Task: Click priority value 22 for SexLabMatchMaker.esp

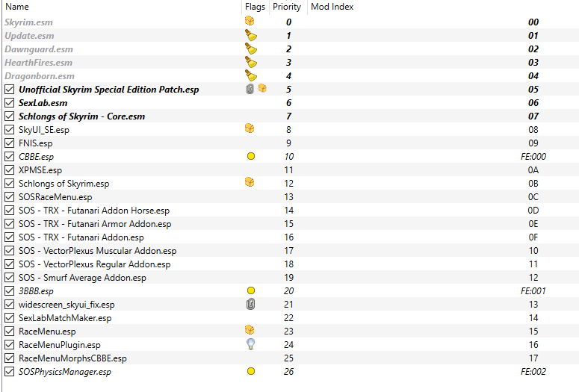Action: [x=289, y=318]
